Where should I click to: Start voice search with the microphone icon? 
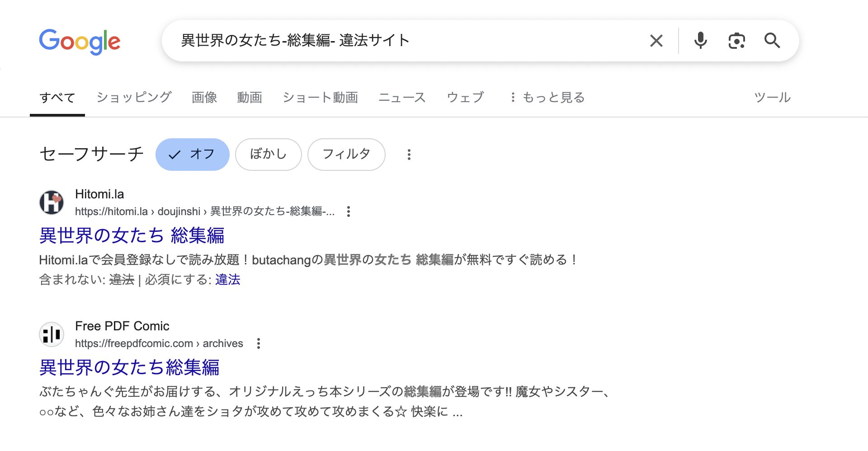pos(700,41)
